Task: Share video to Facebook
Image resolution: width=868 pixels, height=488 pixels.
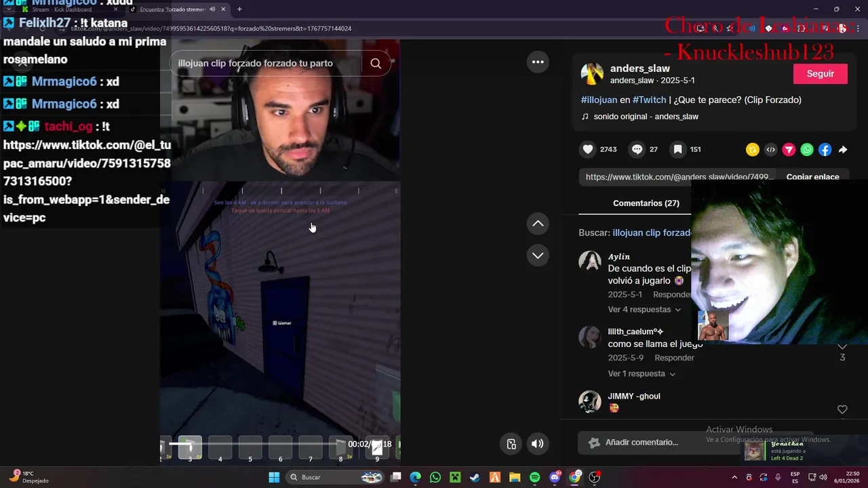Action: pyautogui.click(x=825, y=150)
